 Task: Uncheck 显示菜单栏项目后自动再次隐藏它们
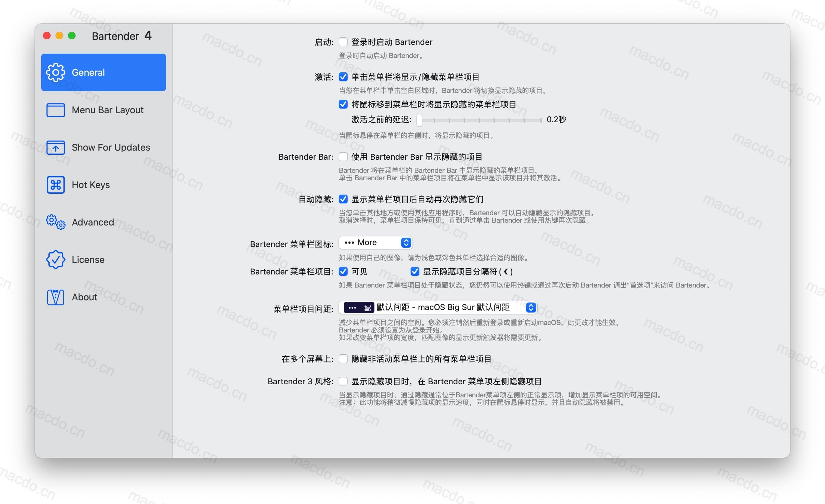343,199
